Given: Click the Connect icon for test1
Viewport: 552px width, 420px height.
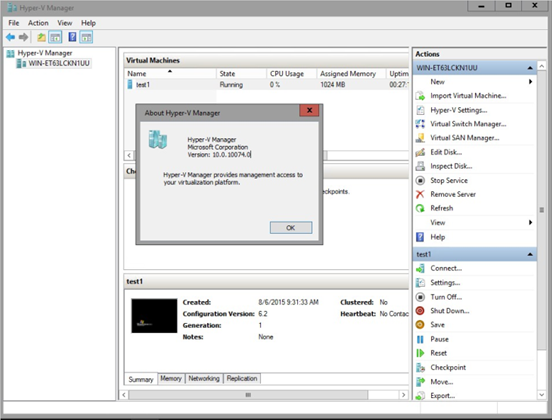Looking at the screenshot, I should (420, 269).
